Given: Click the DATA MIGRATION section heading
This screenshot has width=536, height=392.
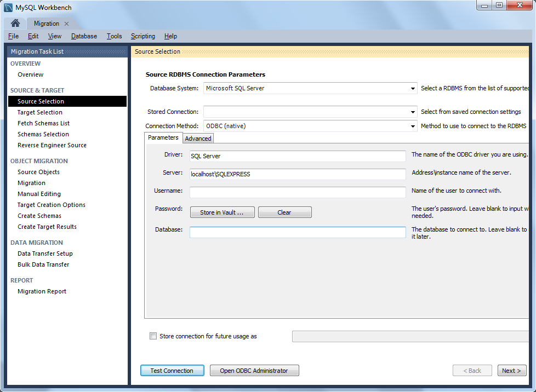Looking at the screenshot, I should [x=37, y=243].
